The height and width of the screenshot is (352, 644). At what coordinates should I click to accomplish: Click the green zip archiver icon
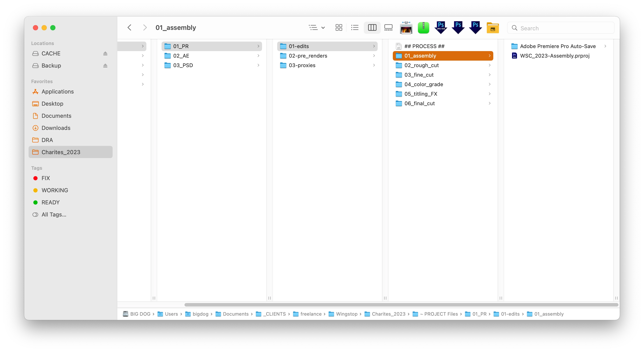[423, 27]
